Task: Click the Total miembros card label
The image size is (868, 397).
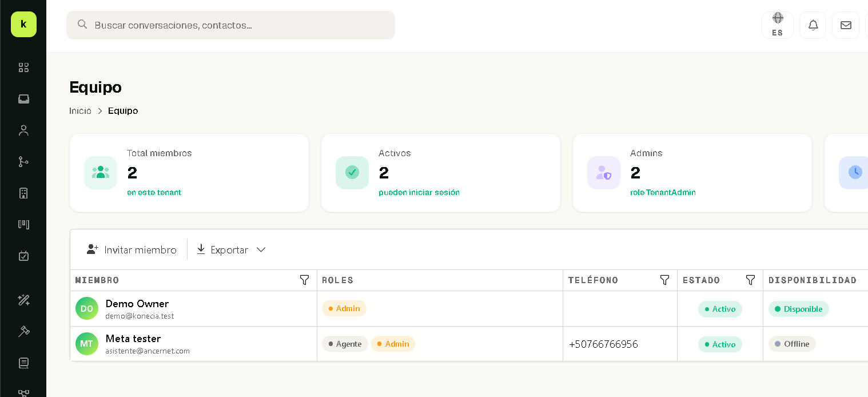Action: [x=160, y=153]
